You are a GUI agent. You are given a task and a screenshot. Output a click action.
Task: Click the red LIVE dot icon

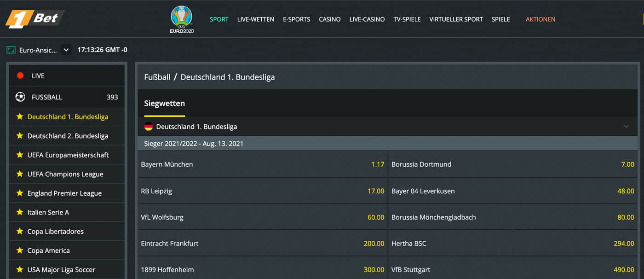(20, 76)
